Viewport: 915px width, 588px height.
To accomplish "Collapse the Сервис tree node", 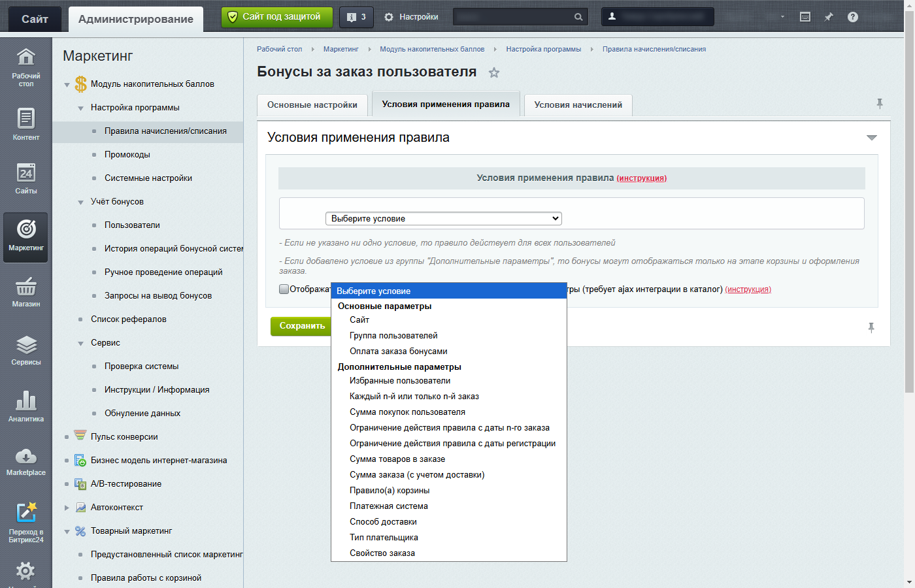I will click(80, 343).
